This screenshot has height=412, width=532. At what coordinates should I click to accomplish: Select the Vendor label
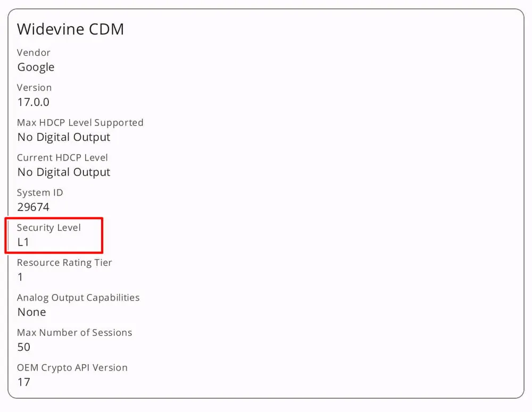tap(34, 53)
